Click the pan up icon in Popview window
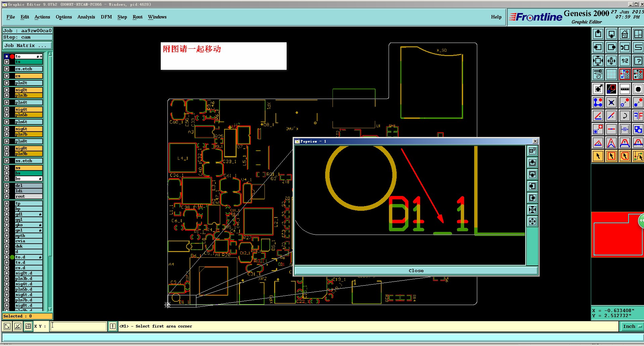The width and height of the screenshot is (644, 346). pos(532,163)
